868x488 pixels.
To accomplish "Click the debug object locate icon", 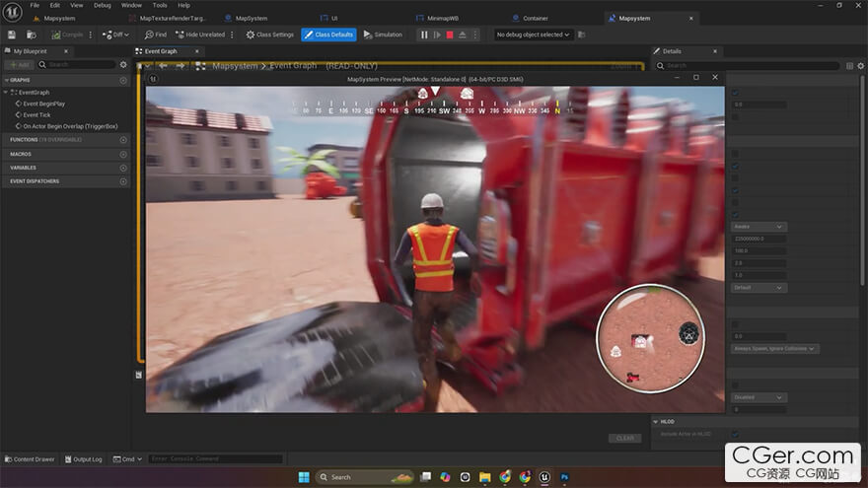I will [x=581, y=35].
